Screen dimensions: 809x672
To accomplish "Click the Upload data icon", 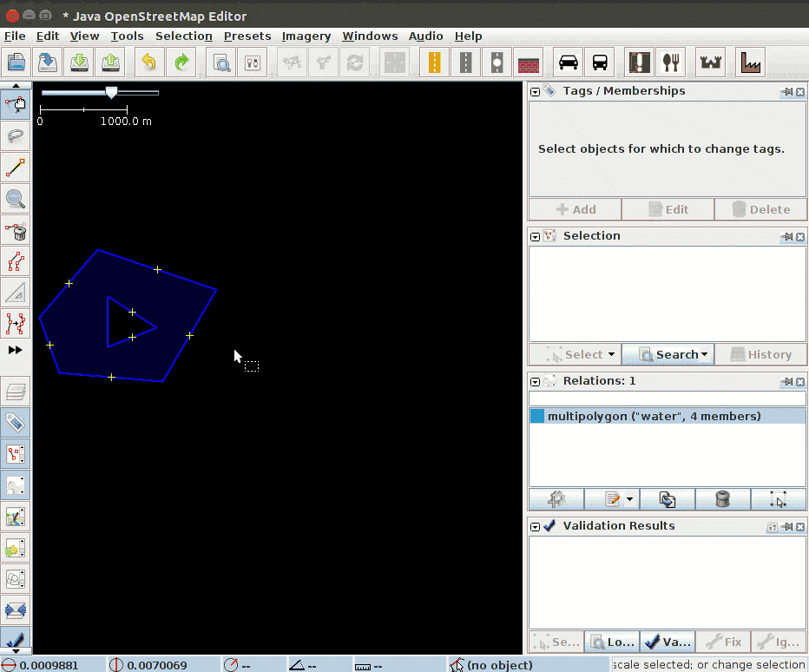I will [x=110, y=62].
